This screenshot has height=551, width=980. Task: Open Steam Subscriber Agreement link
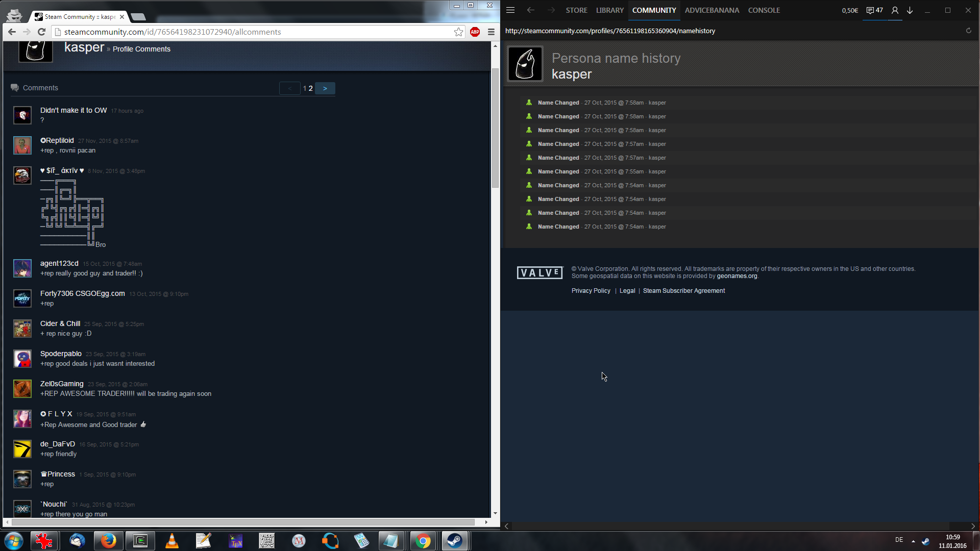683,291
